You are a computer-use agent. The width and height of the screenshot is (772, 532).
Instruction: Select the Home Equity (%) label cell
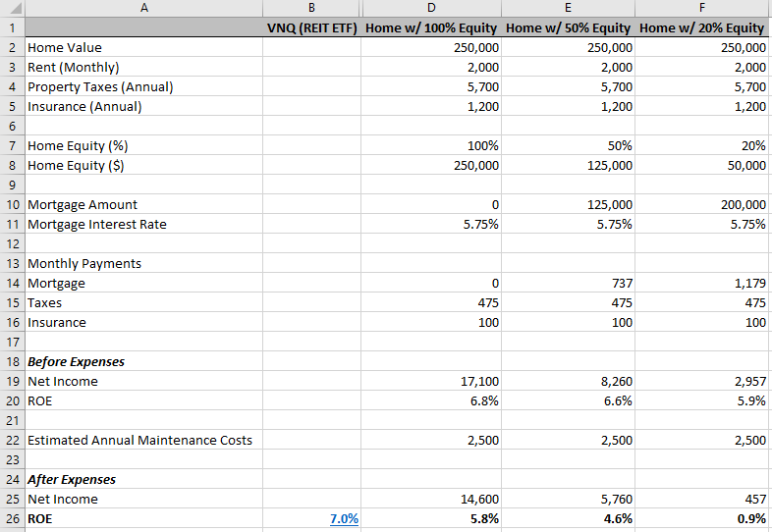[143, 145]
